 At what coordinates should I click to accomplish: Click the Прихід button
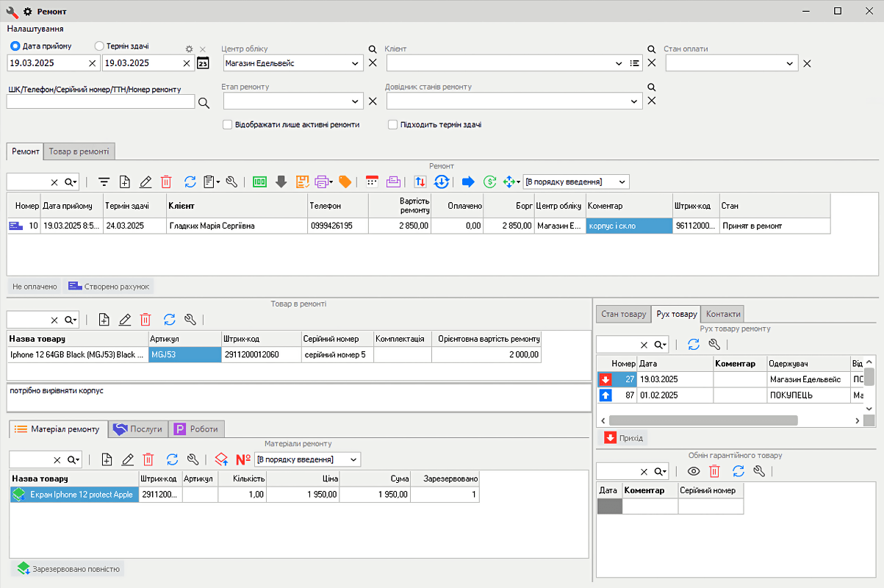pyautogui.click(x=623, y=438)
